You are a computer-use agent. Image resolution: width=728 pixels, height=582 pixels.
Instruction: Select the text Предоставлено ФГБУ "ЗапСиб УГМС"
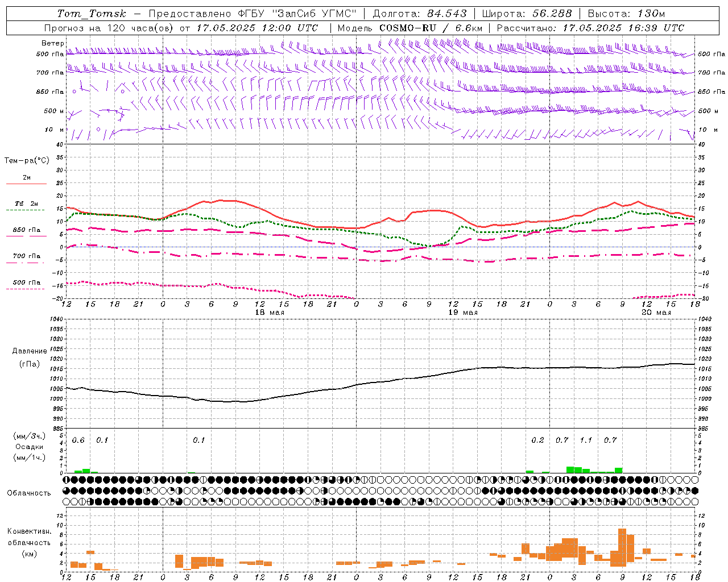point(252,14)
